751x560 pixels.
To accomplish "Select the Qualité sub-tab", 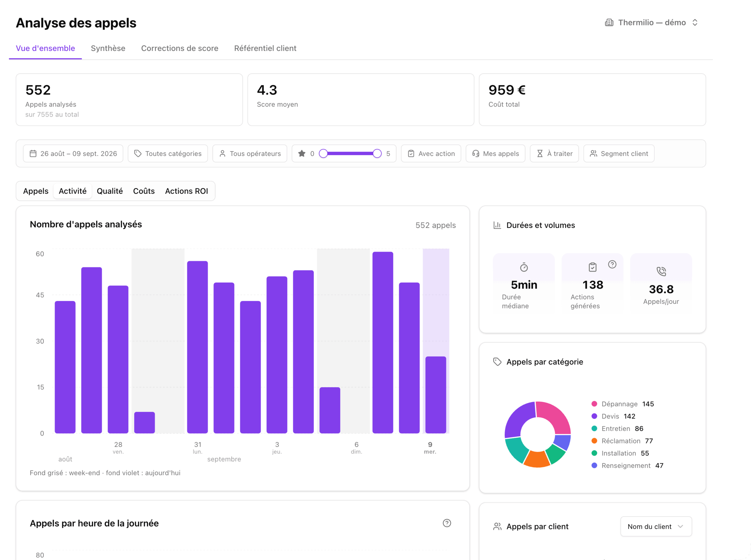I will (x=110, y=191).
